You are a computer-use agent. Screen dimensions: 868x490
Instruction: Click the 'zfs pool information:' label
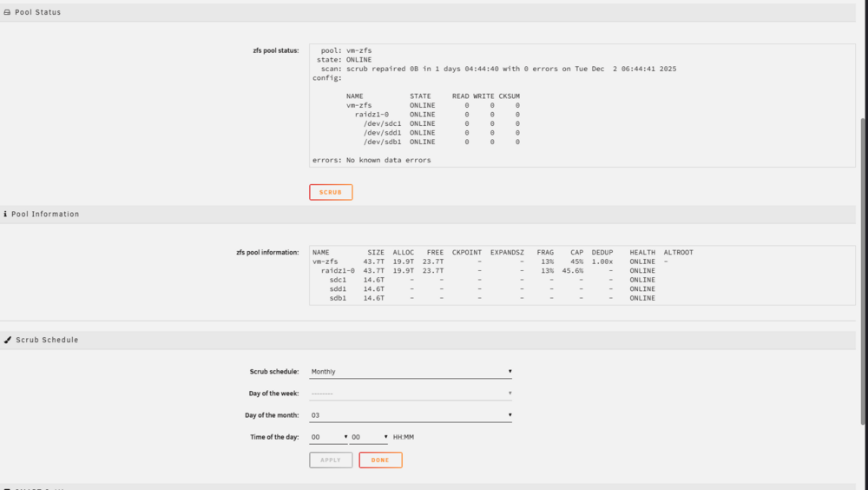(267, 252)
